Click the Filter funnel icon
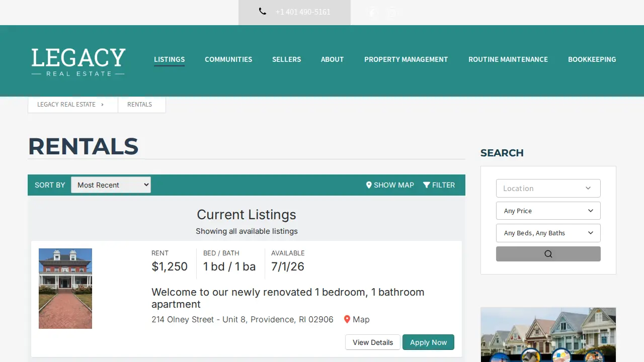This screenshot has width=644, height=362. click(427, 185)
